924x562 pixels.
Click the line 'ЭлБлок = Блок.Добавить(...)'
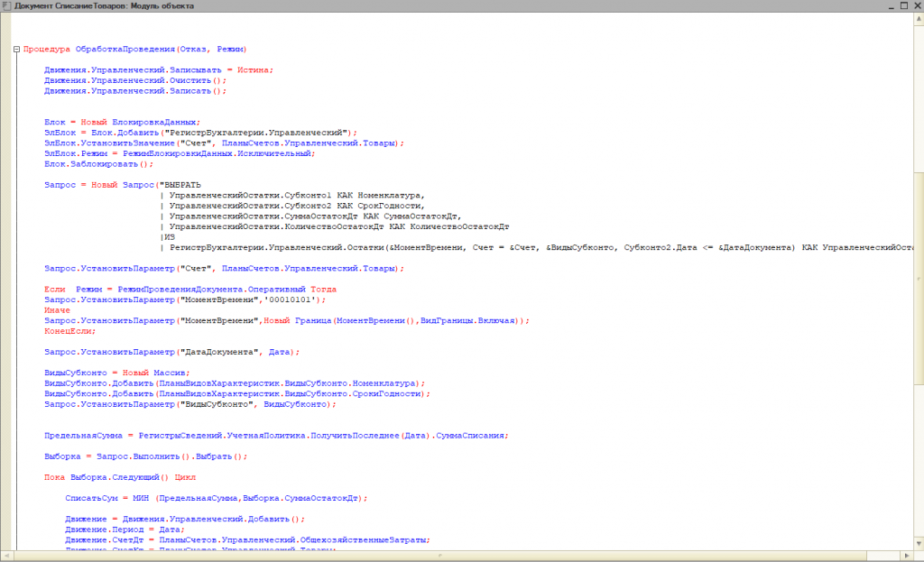point(200,134)
